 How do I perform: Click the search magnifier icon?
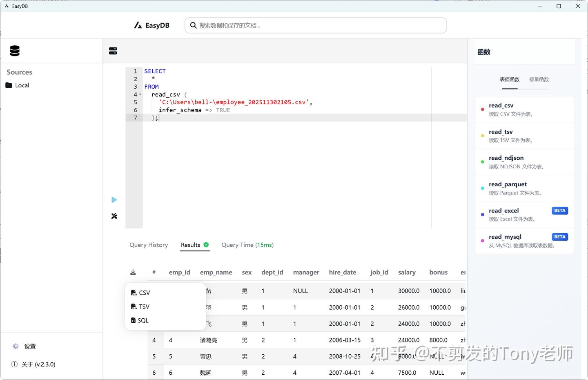pyautogui.click(x=193, y=25)
